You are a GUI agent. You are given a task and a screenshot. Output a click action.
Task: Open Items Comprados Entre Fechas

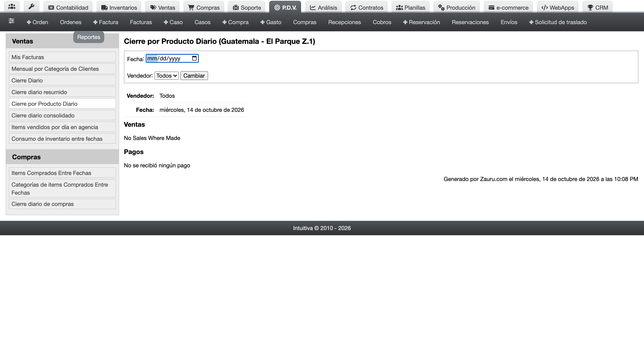click(62, 173)
